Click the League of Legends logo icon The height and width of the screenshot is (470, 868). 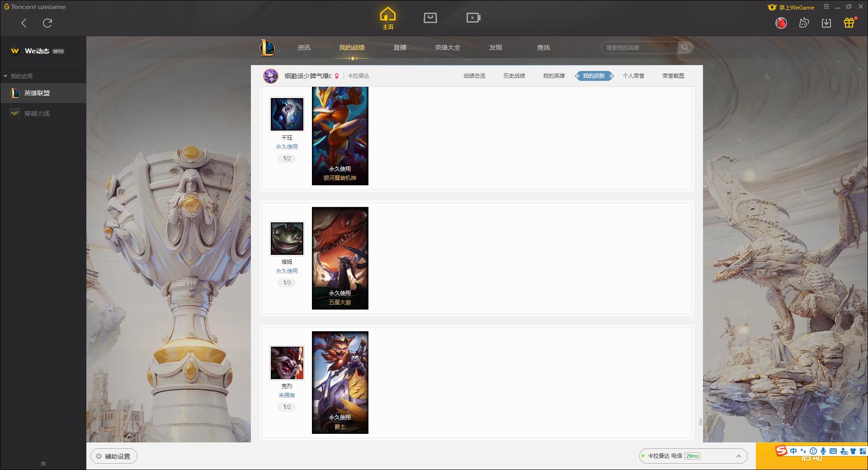click(267, 47)
